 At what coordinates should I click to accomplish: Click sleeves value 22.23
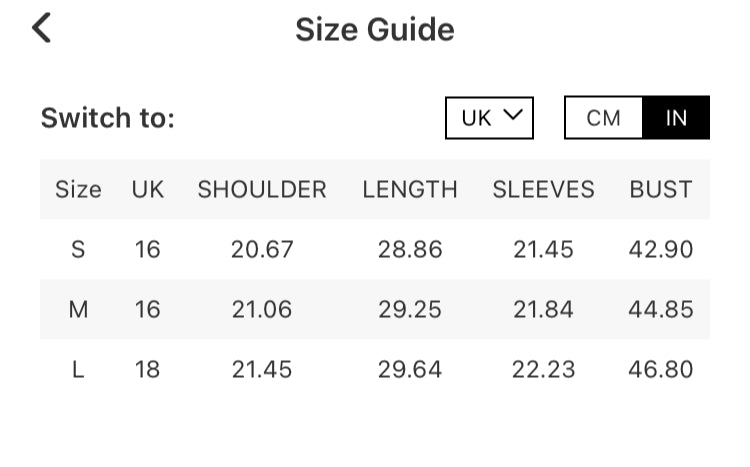point(543,369)
